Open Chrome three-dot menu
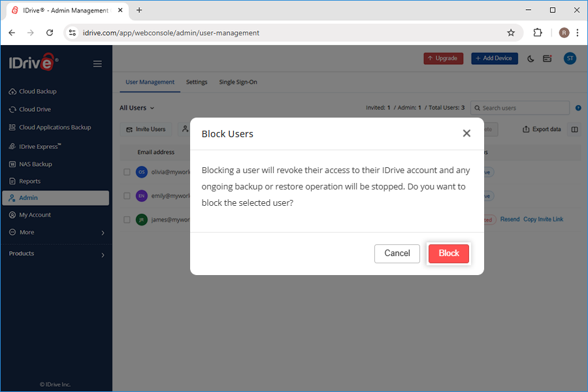The height and width of the screenshot is (392, 588). point(578,33)
